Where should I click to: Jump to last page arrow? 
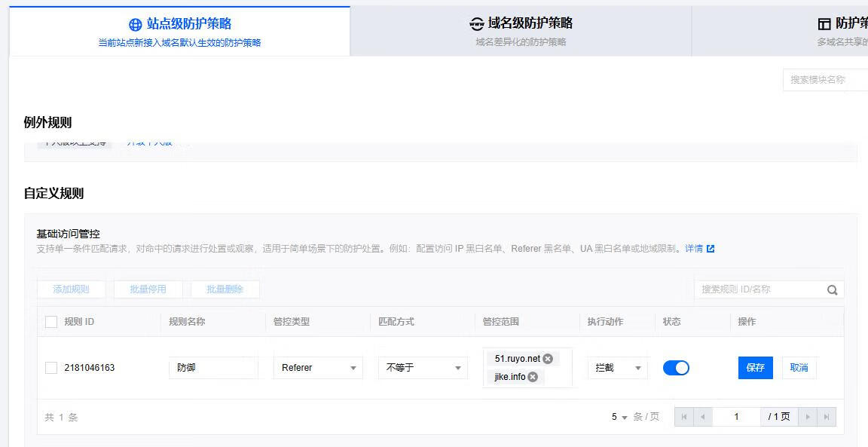click(827, 417)
